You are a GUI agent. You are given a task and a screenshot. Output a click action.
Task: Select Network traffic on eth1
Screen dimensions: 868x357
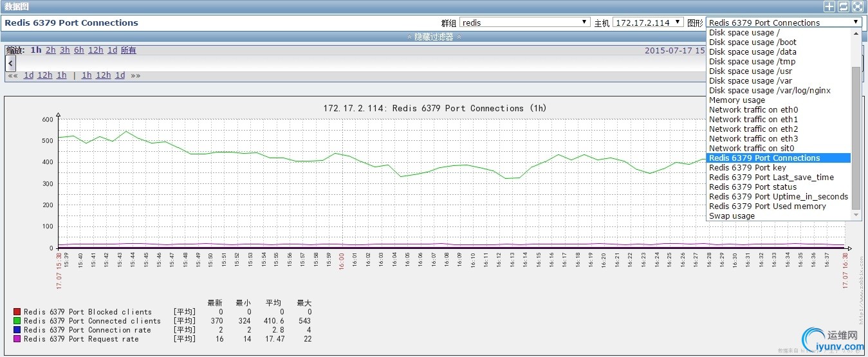coord(779,120)
